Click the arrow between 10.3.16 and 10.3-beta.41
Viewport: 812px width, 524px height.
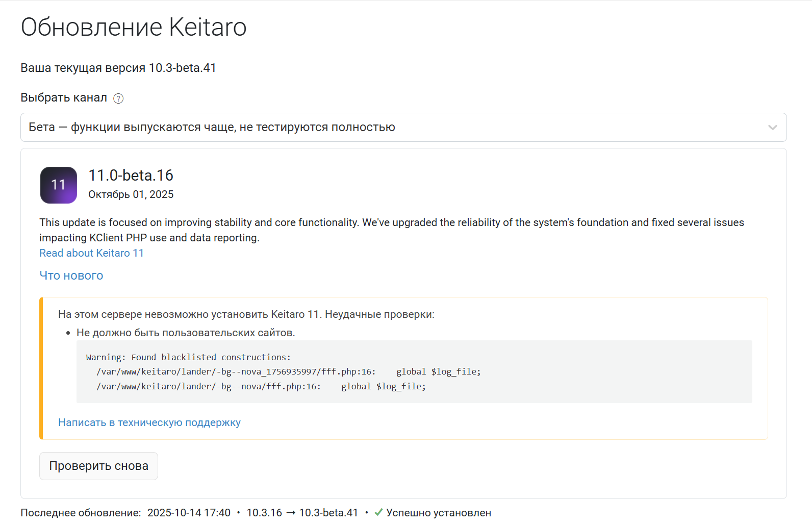pyautogui.click(x=291, y=513)
